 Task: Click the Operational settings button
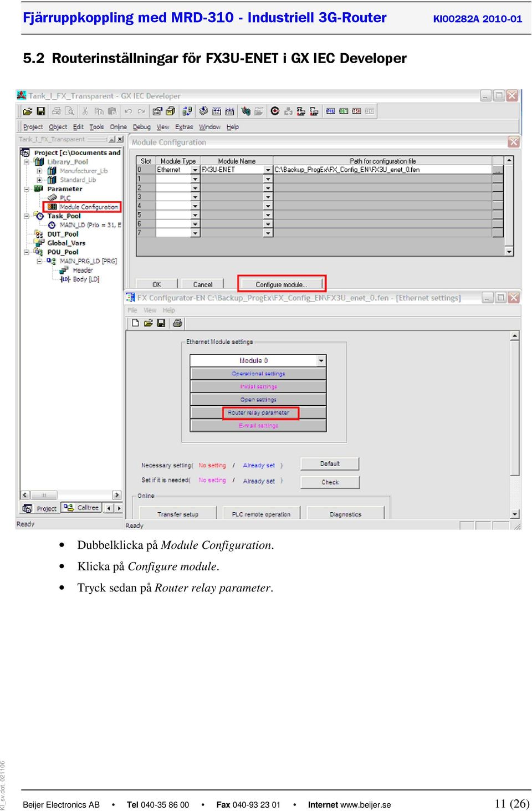click(x=258, y=374)
